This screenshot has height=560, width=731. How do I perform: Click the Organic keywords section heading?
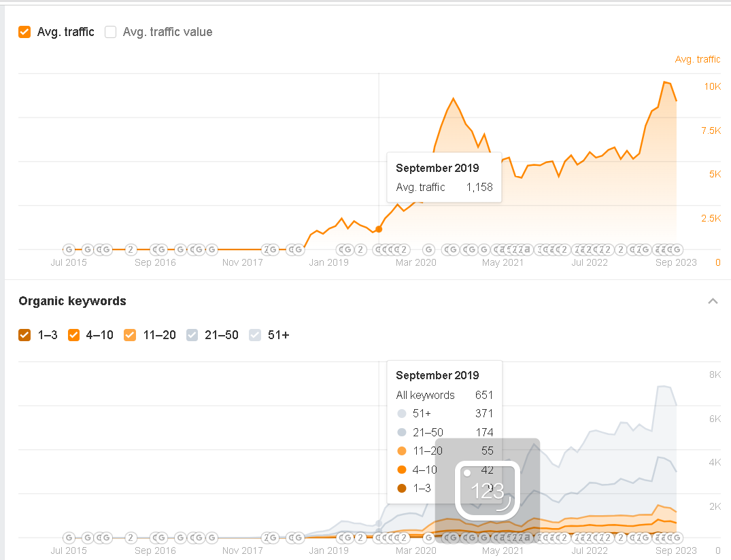click(72, 301)
